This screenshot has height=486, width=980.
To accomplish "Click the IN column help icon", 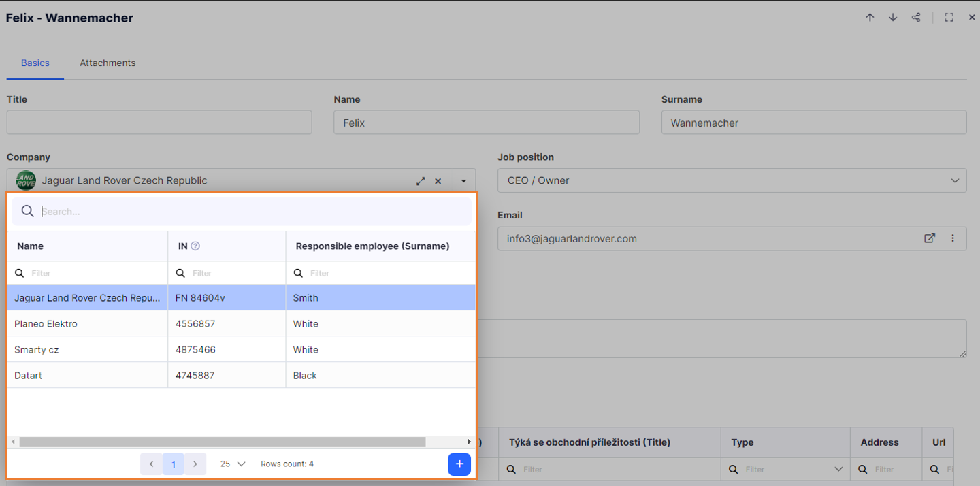I will coord(195,246).
